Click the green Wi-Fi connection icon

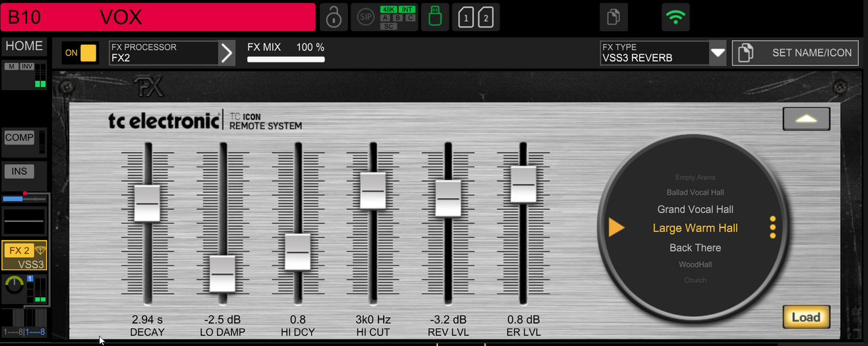675,17
